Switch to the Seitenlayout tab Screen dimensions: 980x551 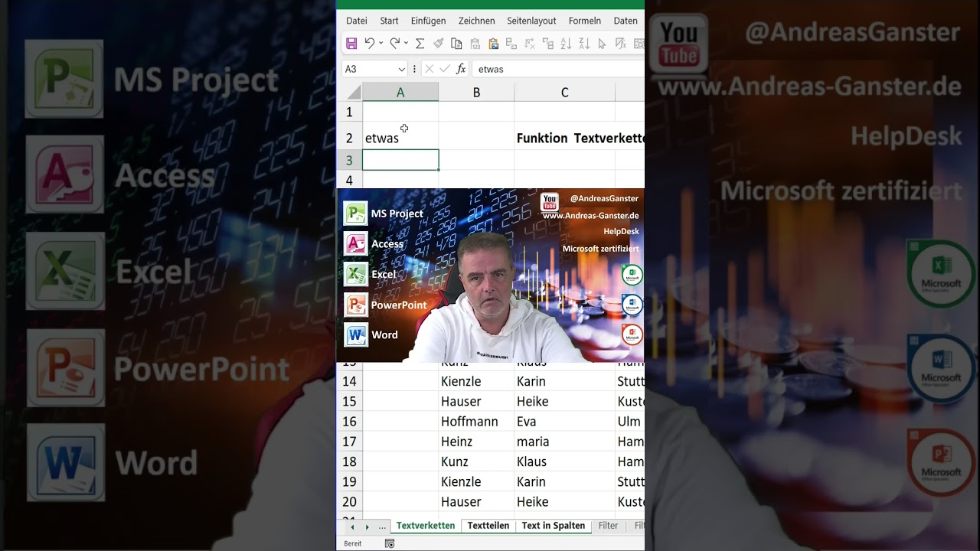[532, 21]
